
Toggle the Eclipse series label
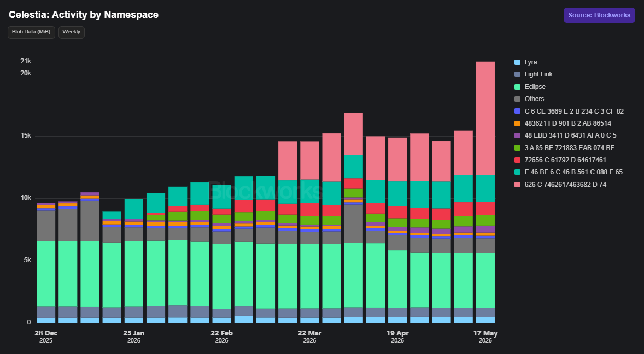click(x=535, y=86)
